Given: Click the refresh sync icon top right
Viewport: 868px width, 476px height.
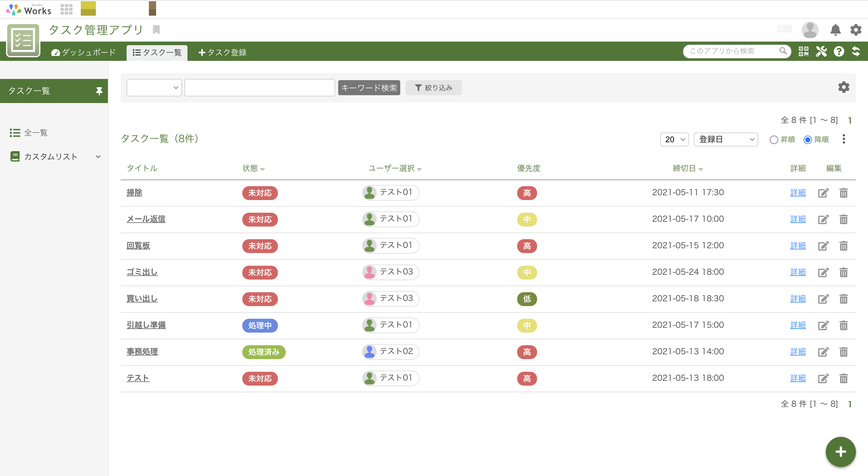Looking at the screenshot, I should pos(857,51).
